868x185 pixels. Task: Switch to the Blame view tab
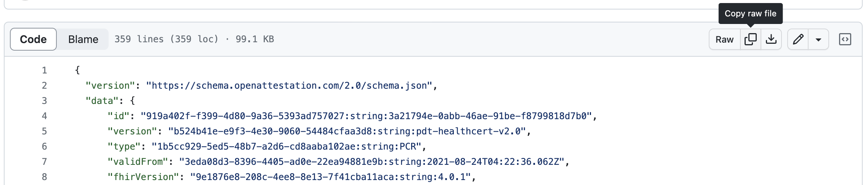83,39
